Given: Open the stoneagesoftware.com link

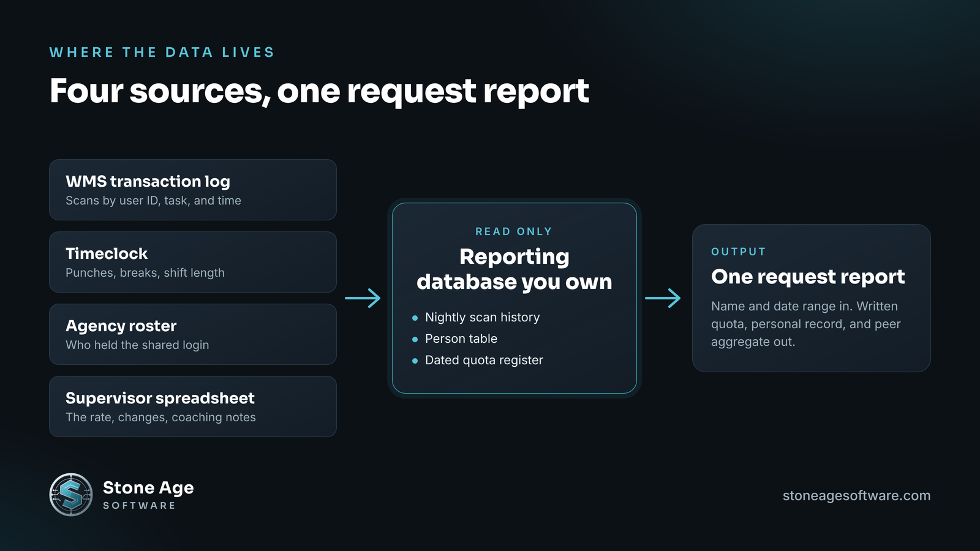Looking at the screenshot, I should pyautogui.click(x=856, y=496).
